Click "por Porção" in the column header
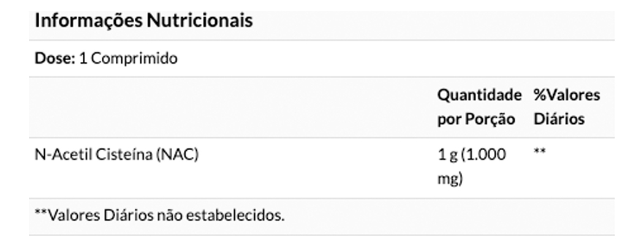 (475, 119)
